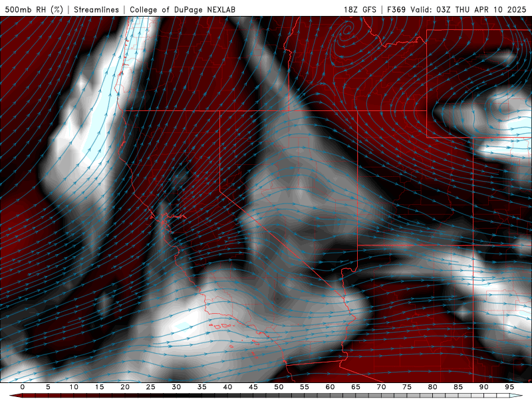Click the '95' value on the color scale
This screenshot has width=532, height=399.
coord(509,387)
